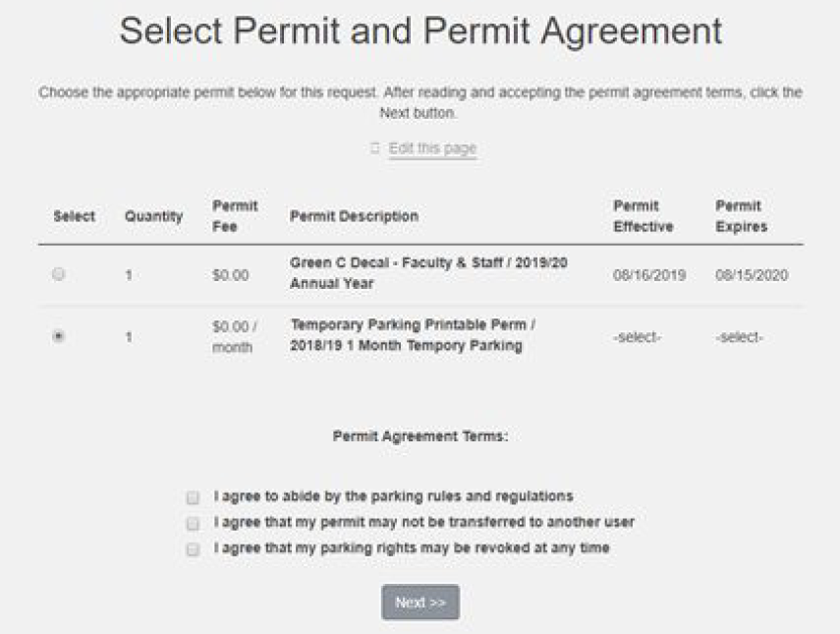The image size is (840, 634).
Task: Select the Temporary Parking Printable Perm radio button
Action: click(x=59, y=336)
